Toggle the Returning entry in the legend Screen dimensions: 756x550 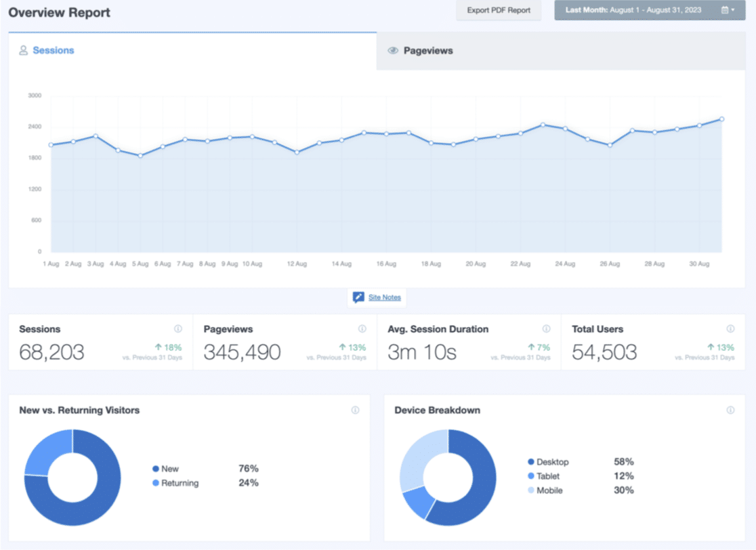coord(180,483)
